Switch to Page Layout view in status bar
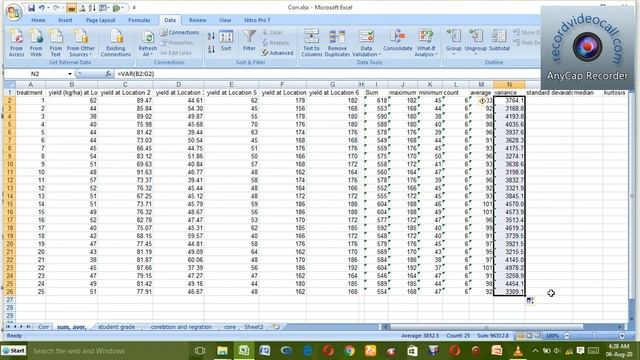 529,336
